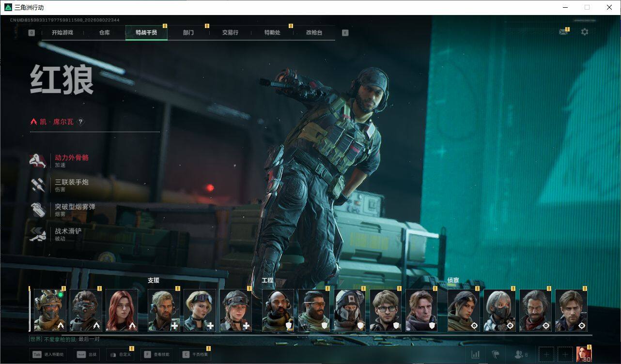
Task: Open the C 干员档案 button
Action: tap(195, 355)
